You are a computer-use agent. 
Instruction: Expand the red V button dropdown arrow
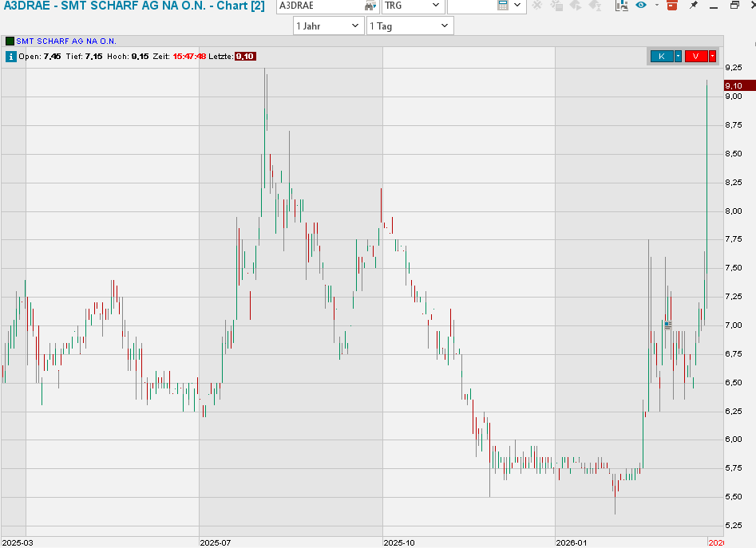(713, 57)
